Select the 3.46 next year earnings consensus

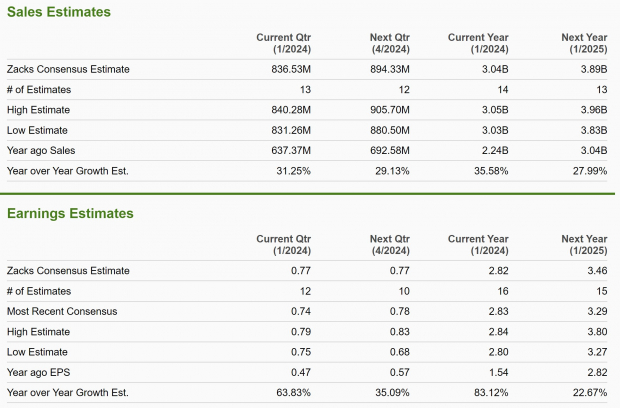(x=597, y=271)
